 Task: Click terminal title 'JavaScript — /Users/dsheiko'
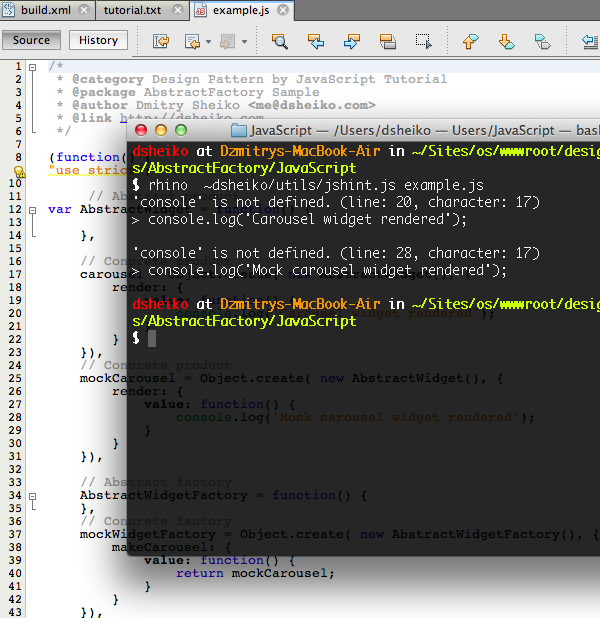(x=341, y=130)
